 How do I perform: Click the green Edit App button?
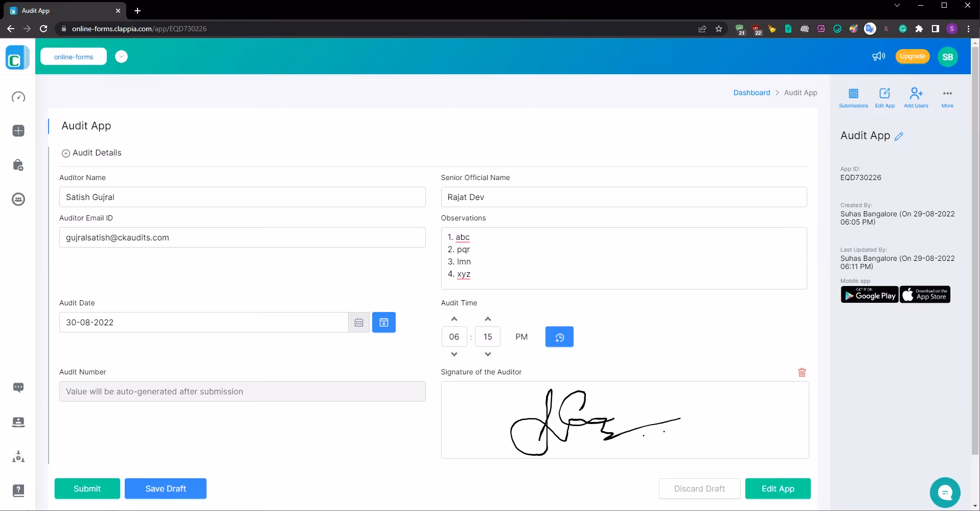point(778,488)
